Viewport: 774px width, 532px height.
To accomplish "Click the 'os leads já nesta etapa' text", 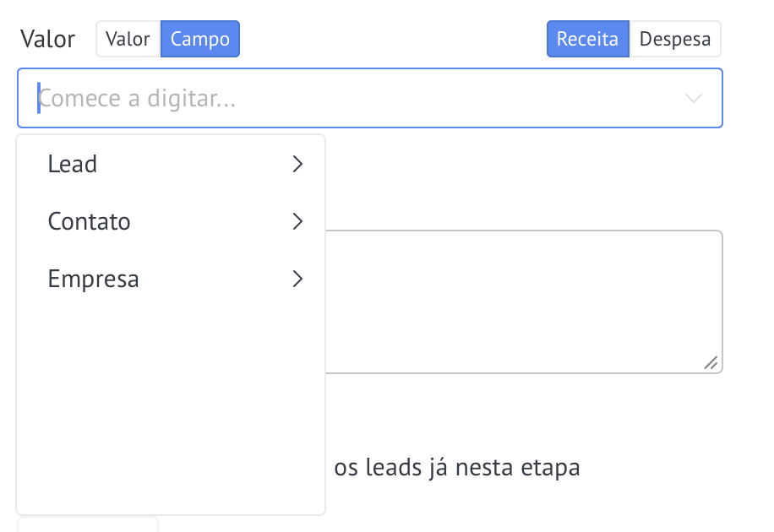I will pos(456,467).
